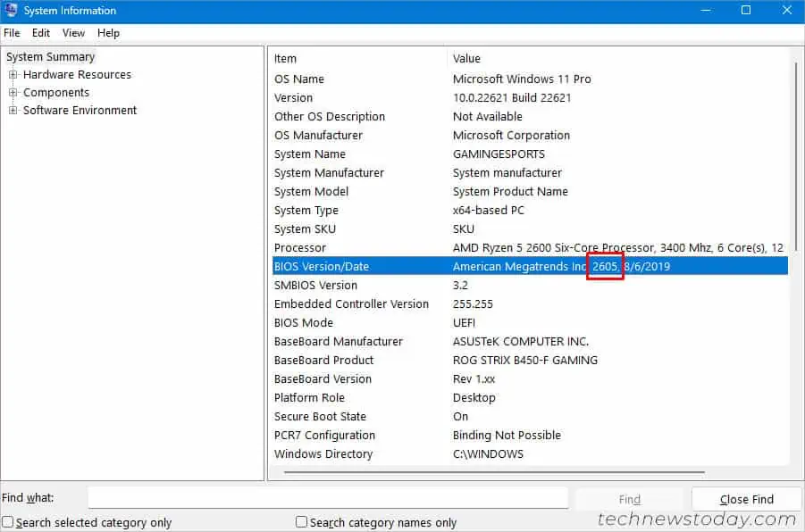This screenshot has height=532, width=805.
Task: Open the View menu
Action: click(x=72, y=33)
